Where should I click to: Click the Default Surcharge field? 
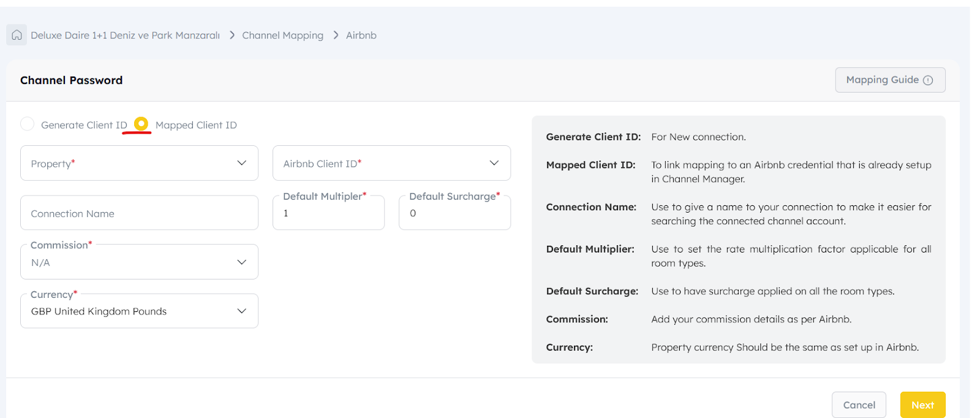click(x=454, y=213)
